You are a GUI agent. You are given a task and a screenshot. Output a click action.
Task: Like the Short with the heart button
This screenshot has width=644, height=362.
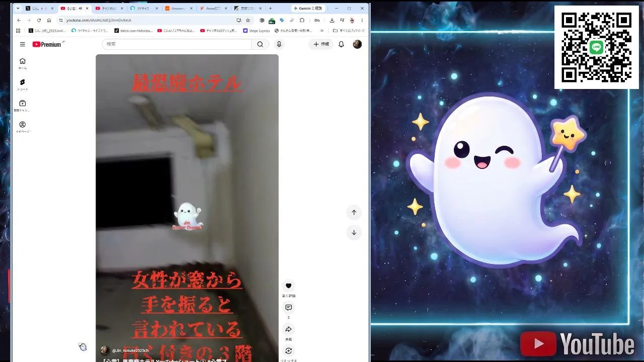pos(288,286)
